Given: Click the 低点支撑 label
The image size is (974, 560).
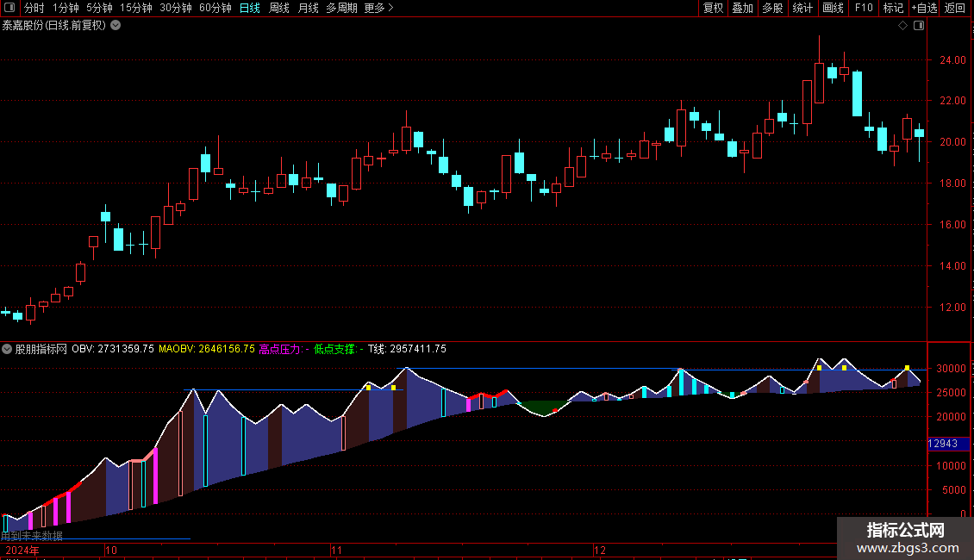Looking at the screenshot, I should click(339, 349).
